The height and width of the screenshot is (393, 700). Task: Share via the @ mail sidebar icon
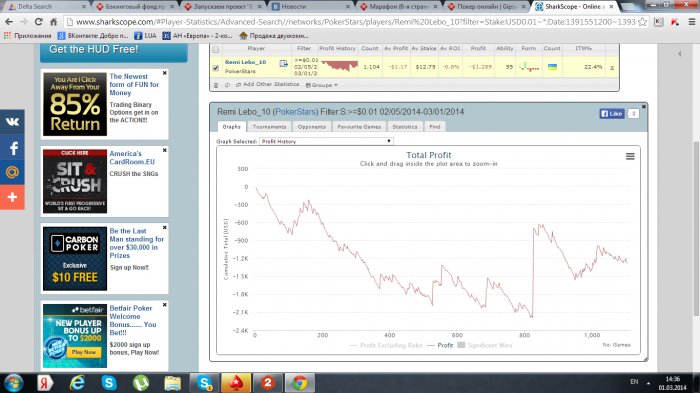click(x=12, y=172)
